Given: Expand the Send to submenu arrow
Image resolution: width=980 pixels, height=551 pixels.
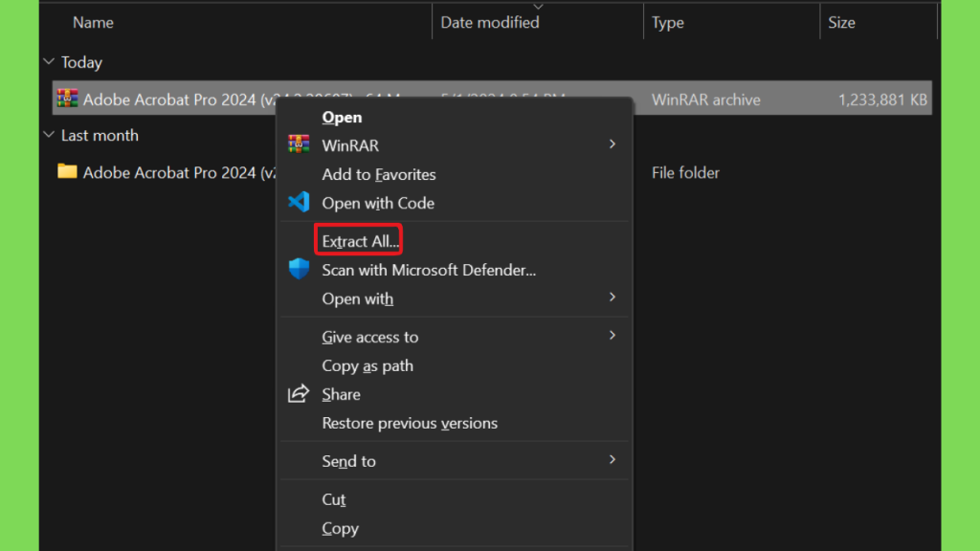Looking at the screenshot, I should click(612, 460).
